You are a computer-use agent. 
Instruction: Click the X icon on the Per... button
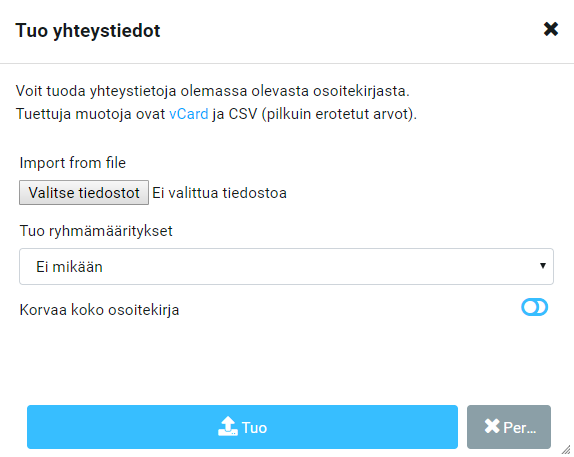[492, 426]
